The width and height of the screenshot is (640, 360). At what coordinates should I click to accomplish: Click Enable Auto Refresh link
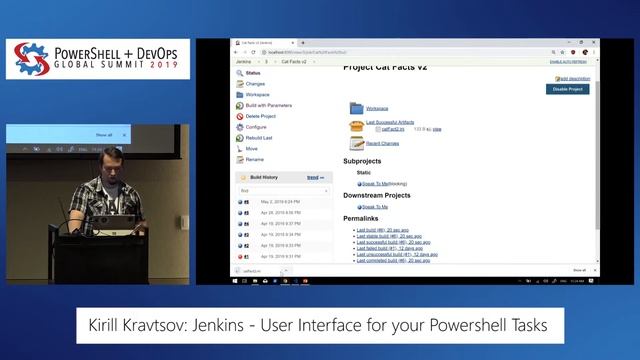[568, 62]
